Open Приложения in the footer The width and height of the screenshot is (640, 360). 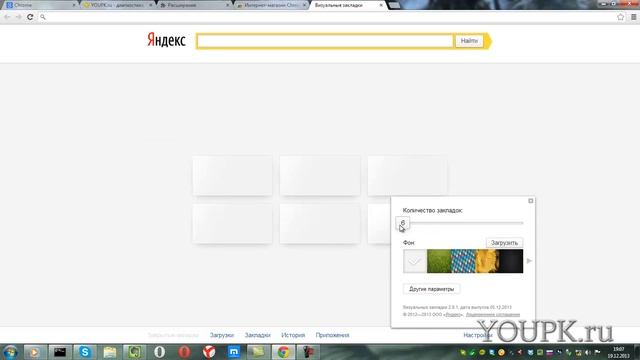(x=332, y=335)
